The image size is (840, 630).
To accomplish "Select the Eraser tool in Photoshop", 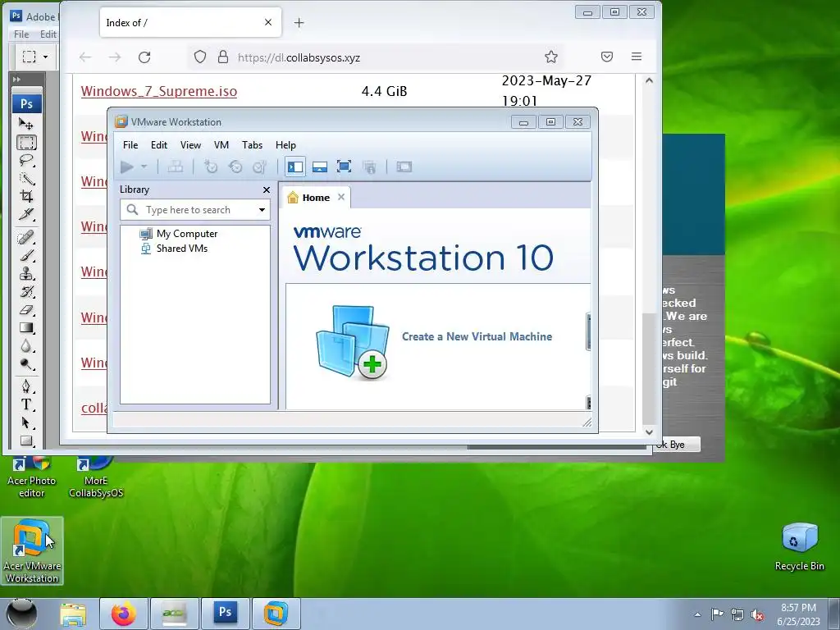I will point(26,309).
